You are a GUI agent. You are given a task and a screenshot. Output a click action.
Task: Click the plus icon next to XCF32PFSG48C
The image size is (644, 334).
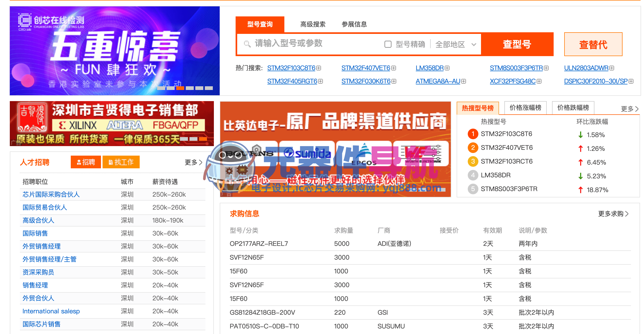coord(539,81)
